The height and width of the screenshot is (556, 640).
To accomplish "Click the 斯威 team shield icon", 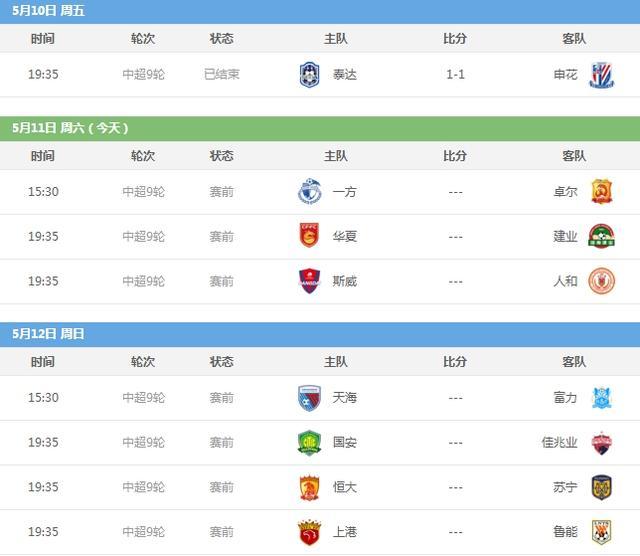I will (x=309, y=281).
